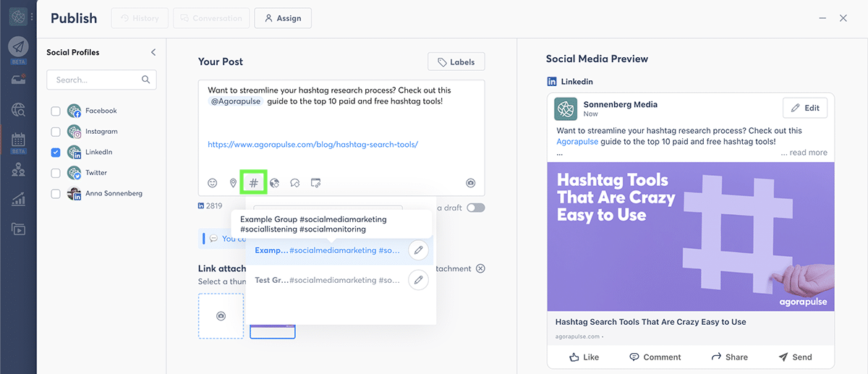
Task: Select the purple link thumbnail
Action: point(273,331)
